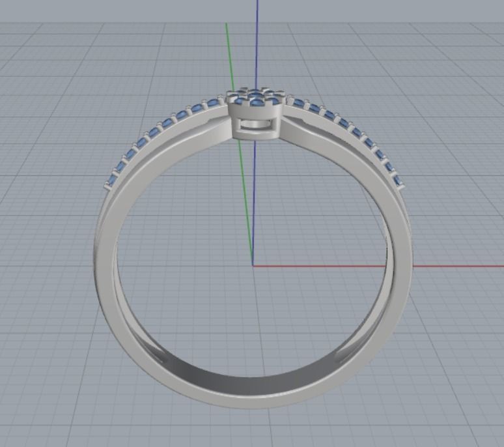This screenshot has width=504, height=447.
Task: Select the left row of blue pavé stones
Action: 165,142
